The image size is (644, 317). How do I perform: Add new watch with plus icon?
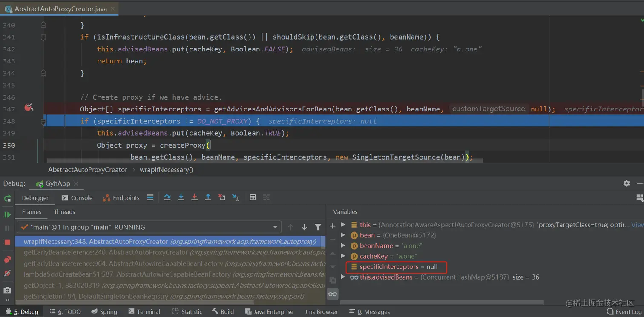coord(333,226)
